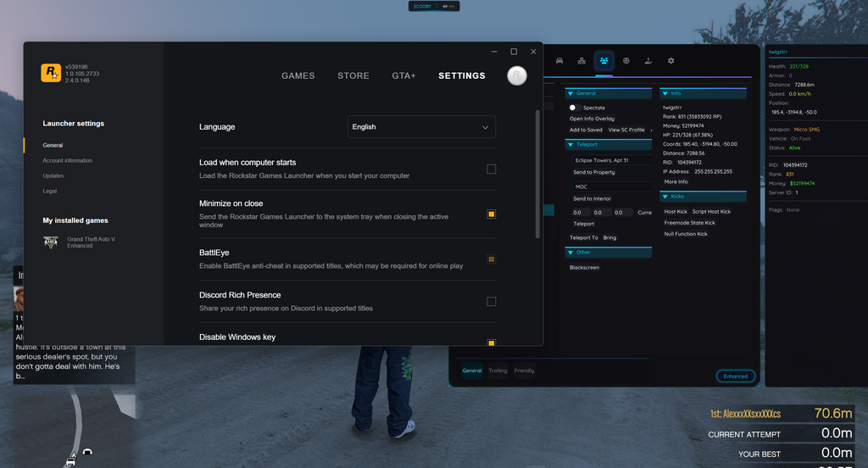Collapse the Teleport section in mod menu
This screenshot has width=868, height=468.
(609, 144)
